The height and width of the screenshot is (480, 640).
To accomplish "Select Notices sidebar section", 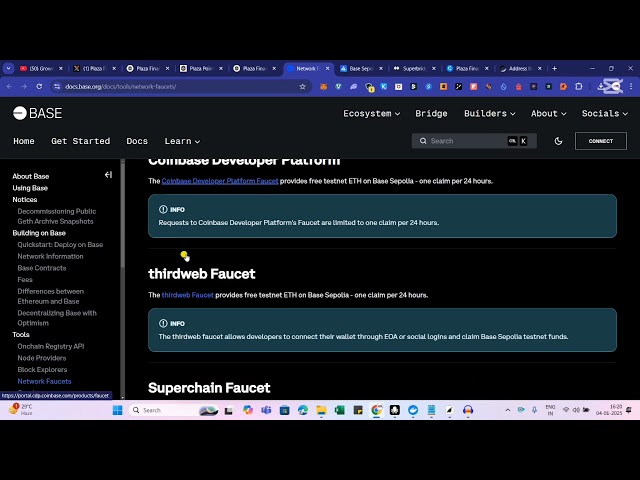I will [x=24, y=200].
